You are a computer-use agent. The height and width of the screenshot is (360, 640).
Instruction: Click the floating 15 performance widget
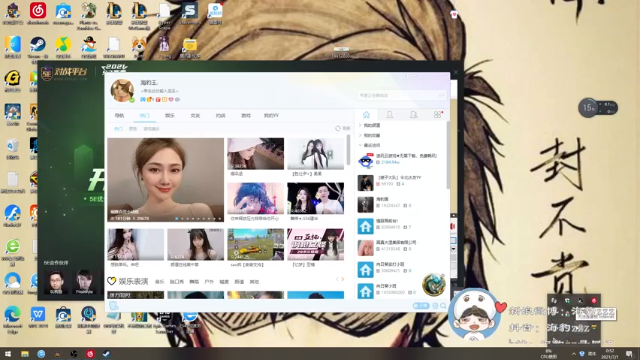pyautogui.click(x=598, y=108)
